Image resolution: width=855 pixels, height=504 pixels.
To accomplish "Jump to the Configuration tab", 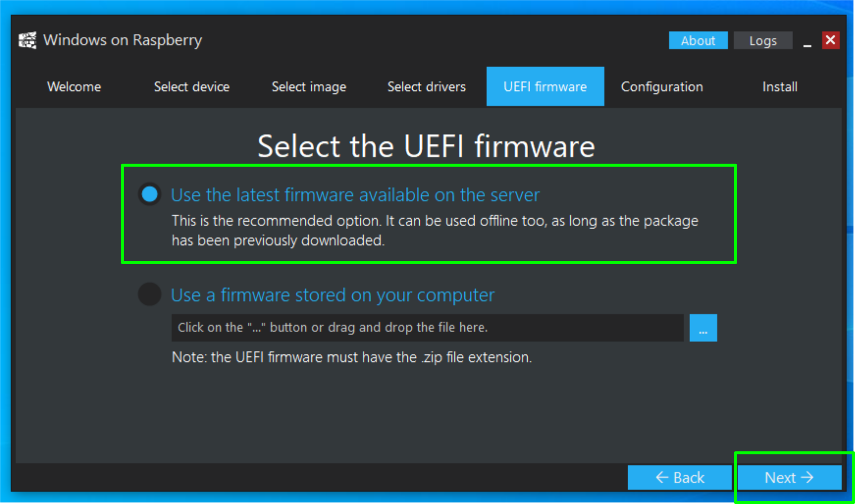I will pos(662,87).
